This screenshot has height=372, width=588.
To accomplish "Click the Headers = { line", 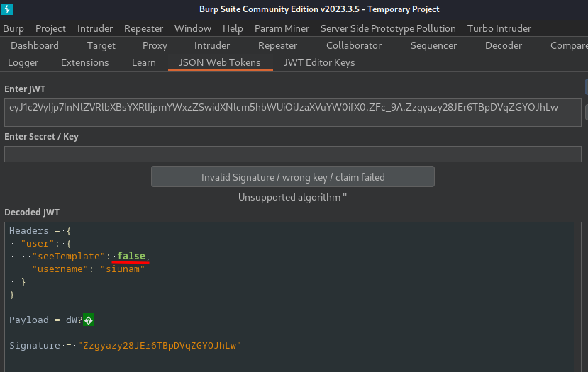I will [40, 231].
